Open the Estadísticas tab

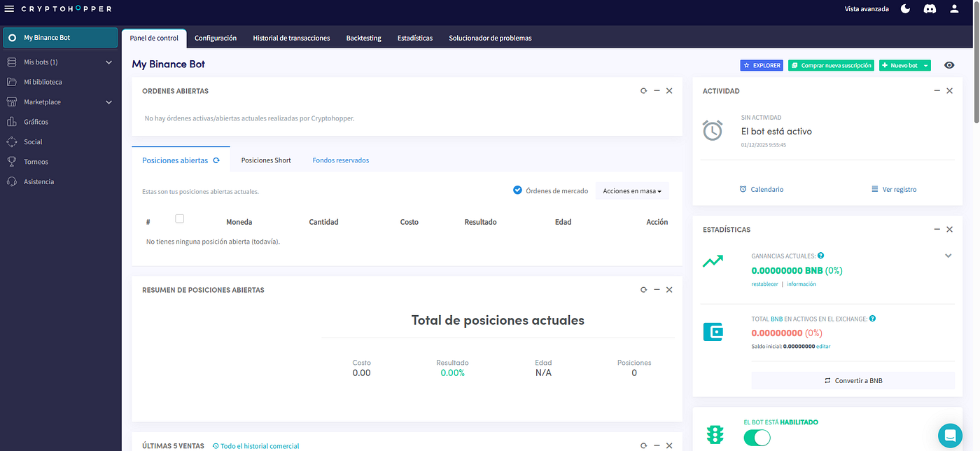pos(415,38)
